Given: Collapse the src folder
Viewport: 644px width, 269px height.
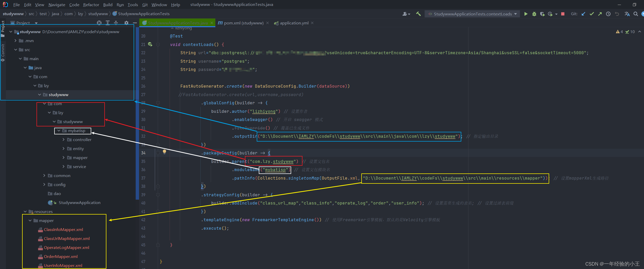Looking at the screenshot, I should pos(15,50).
